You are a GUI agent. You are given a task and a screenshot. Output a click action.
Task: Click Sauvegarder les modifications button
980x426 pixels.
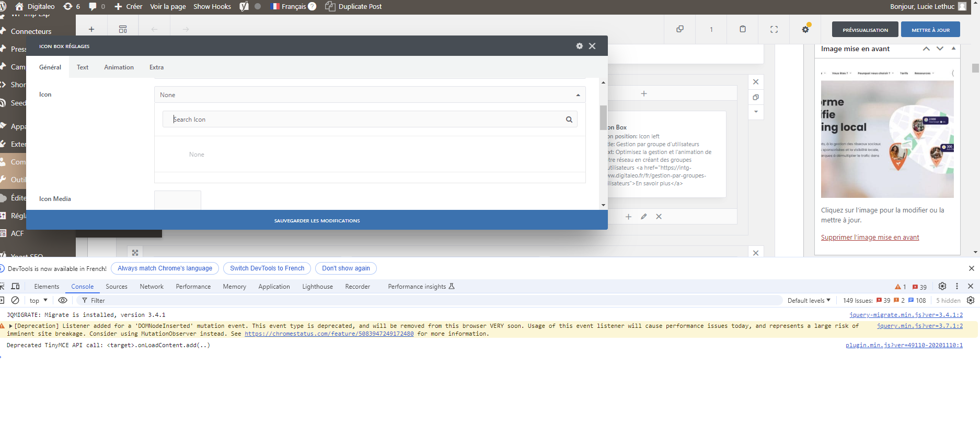[317, 220]
